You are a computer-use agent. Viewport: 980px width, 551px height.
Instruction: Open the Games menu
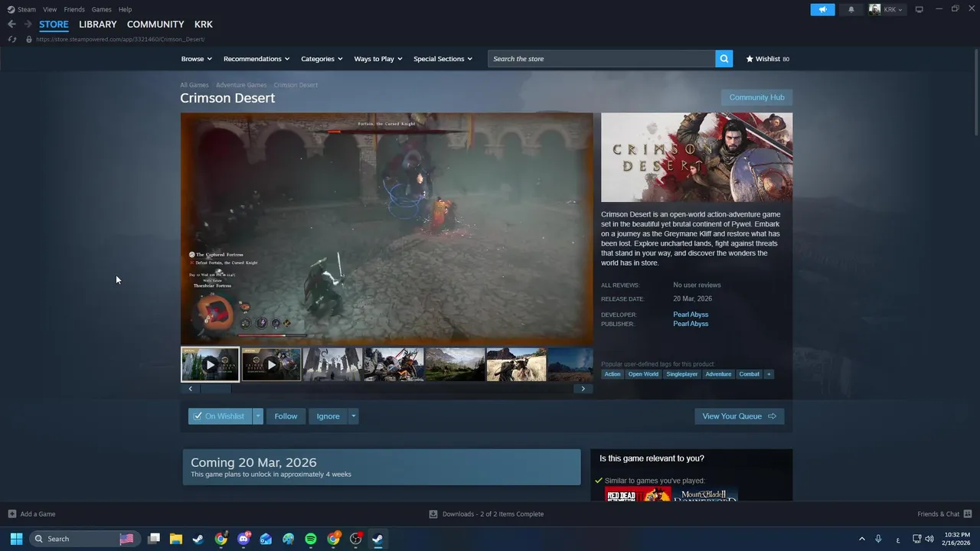[101, 9]
